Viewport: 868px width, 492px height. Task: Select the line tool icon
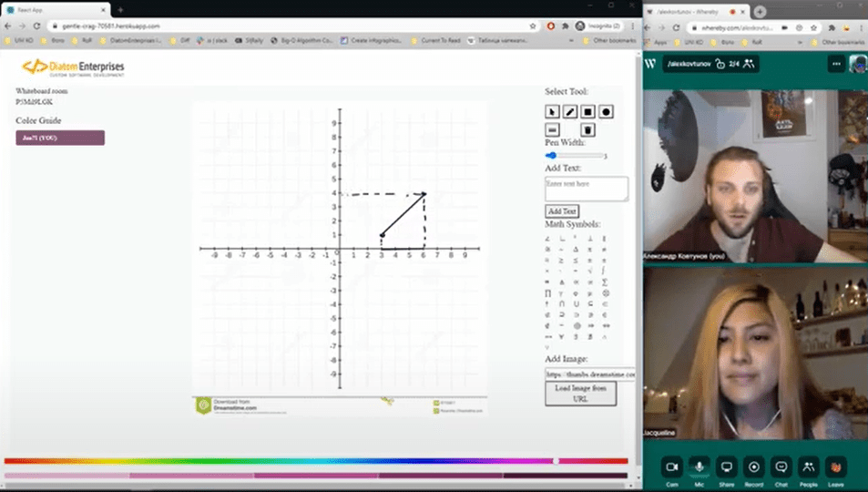point(552,129)
